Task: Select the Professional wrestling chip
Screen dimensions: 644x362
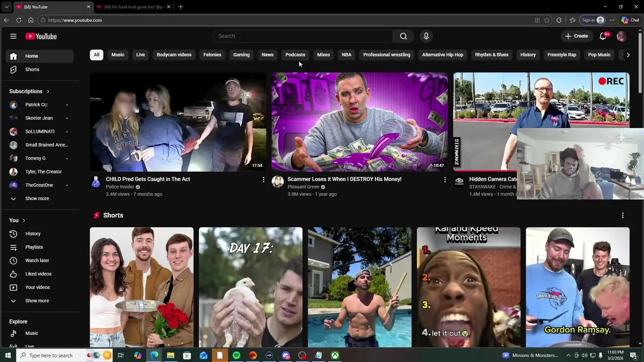Action: pos(387,55)
